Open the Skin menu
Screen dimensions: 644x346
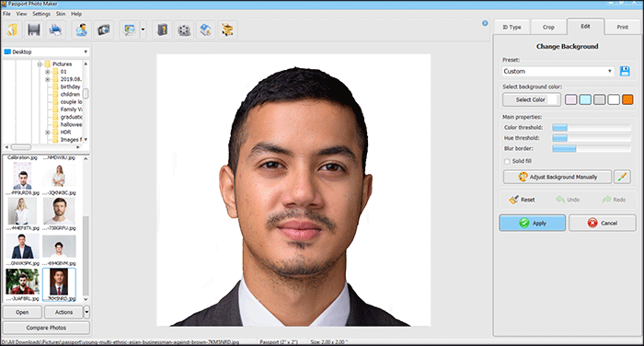coord(61,14)
